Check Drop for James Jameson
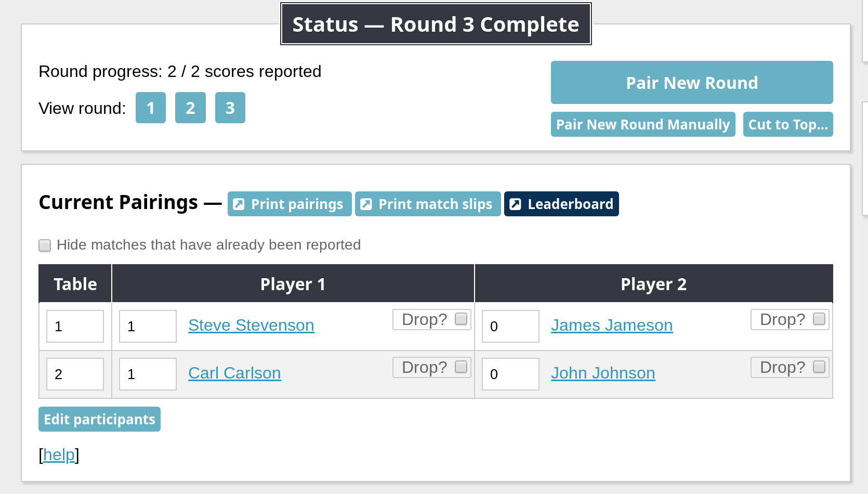The height and width of the screenshot is (494, 868). click(x=819, y=319)
